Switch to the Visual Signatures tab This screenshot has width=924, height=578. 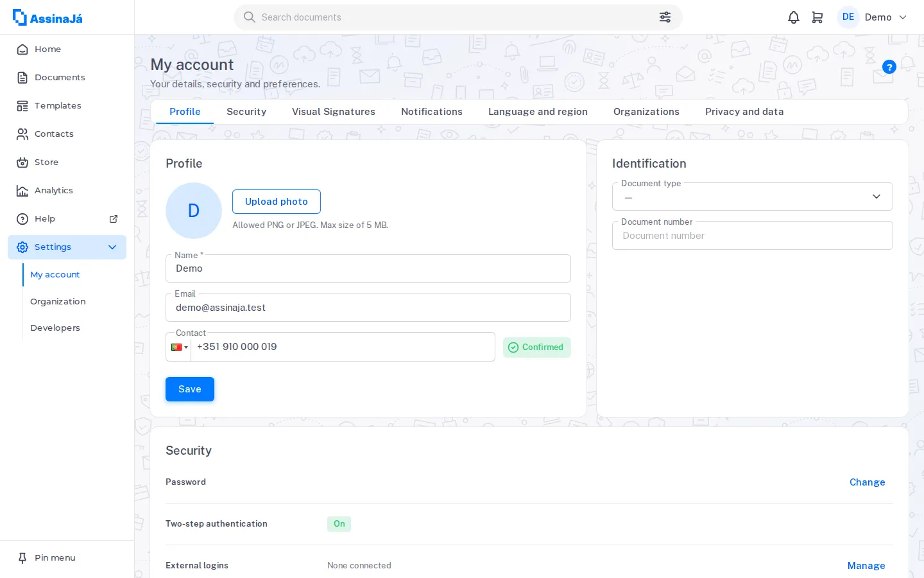[334, 112]
